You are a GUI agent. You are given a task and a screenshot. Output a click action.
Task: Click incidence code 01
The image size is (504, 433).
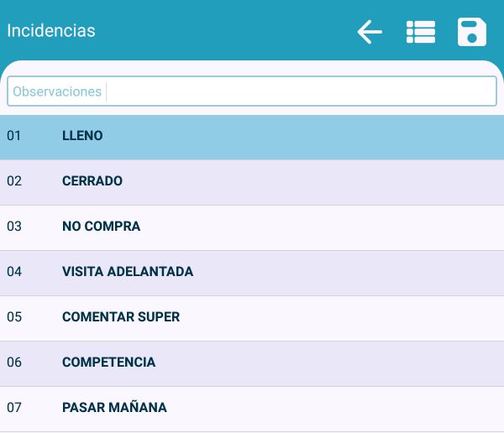[14, 135]
